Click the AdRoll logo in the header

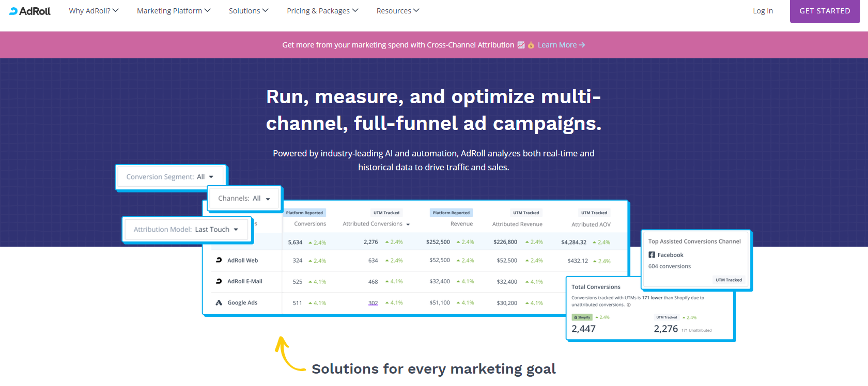coord(30,11)
